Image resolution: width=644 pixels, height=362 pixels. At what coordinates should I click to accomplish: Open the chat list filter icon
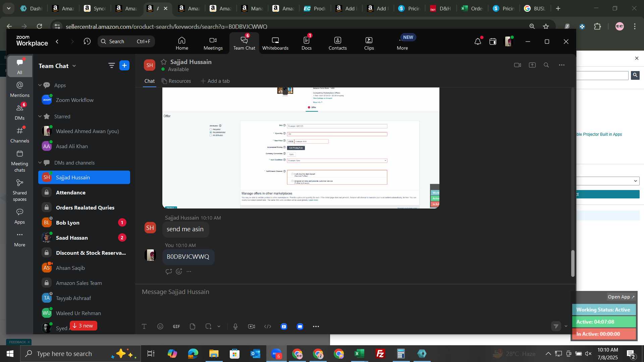pyautogui.click(x=111, y=66)
